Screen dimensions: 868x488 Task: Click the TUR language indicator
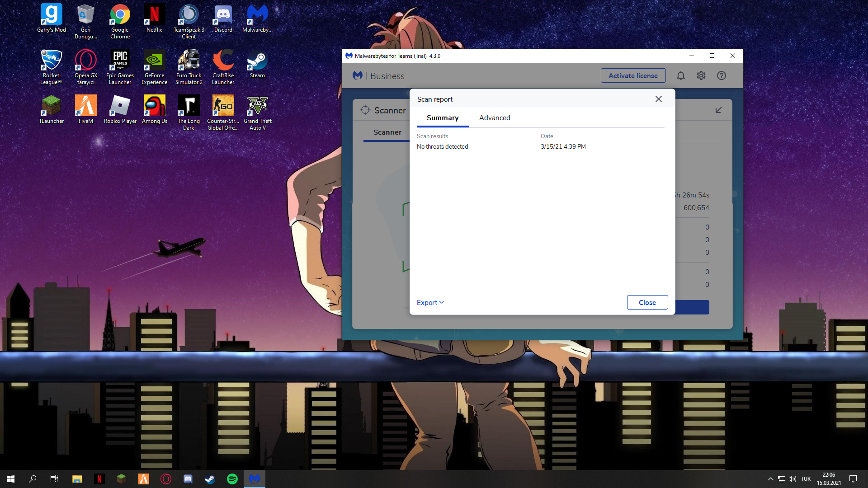[x=806, y=479]
